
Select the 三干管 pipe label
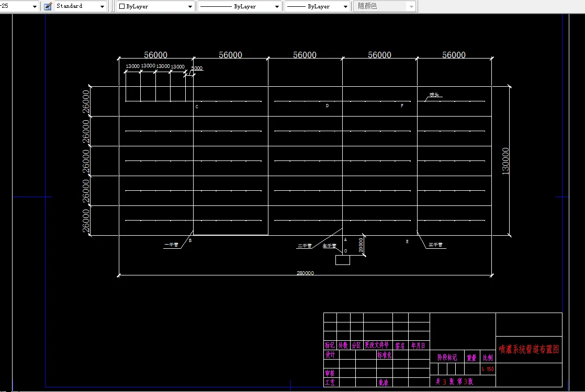point(435,245)
